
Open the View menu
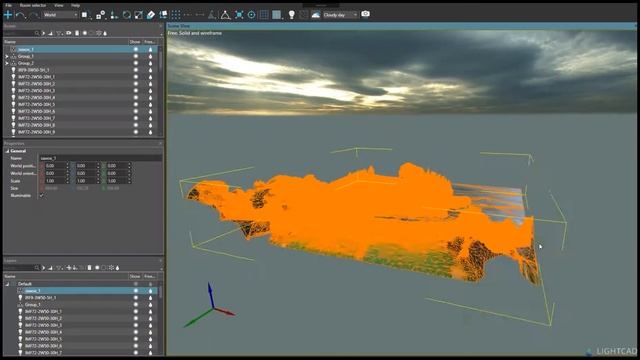click(x=59, y=5)
